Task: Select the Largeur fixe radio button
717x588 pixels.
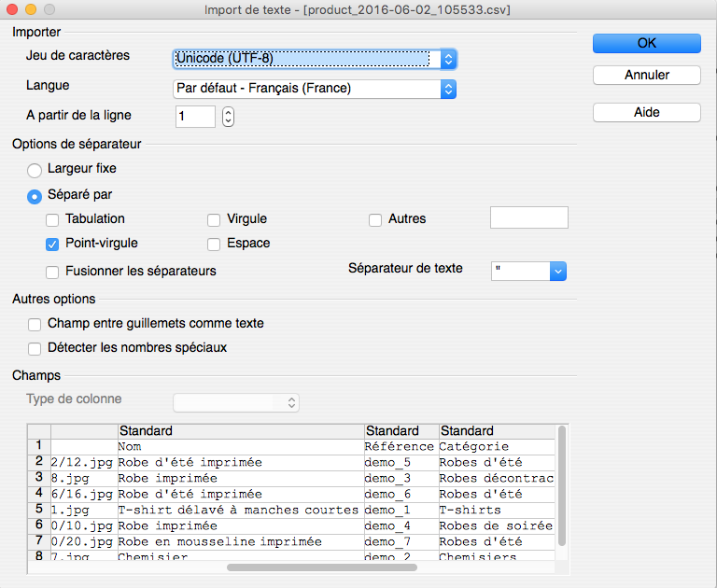Action: coord(35,171)
